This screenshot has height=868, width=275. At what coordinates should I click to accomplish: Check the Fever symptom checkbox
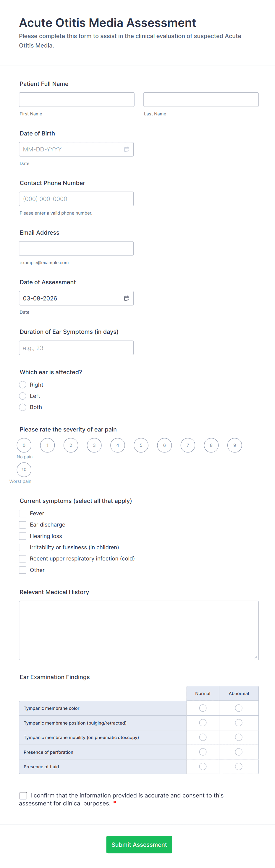pos(22,514)
